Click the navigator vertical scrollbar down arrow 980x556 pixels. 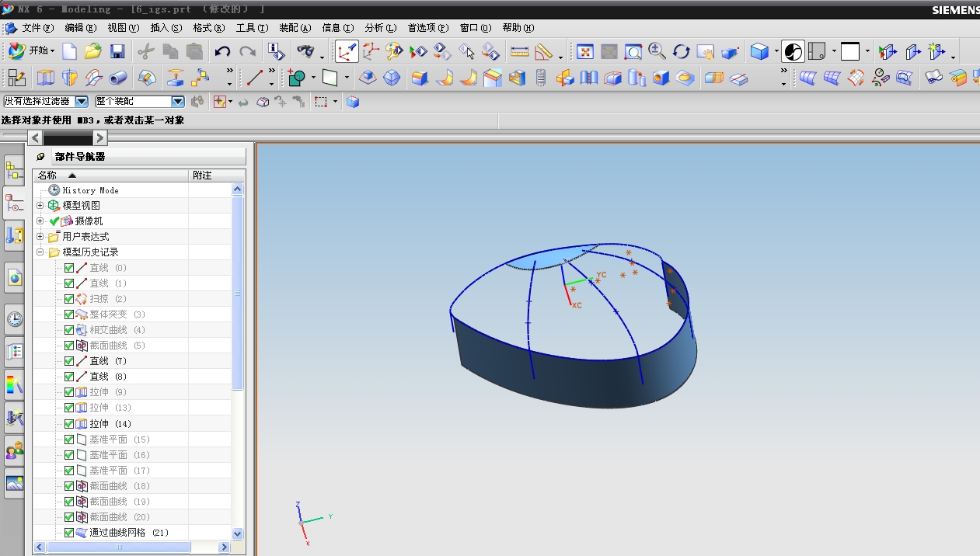point(238,534)
